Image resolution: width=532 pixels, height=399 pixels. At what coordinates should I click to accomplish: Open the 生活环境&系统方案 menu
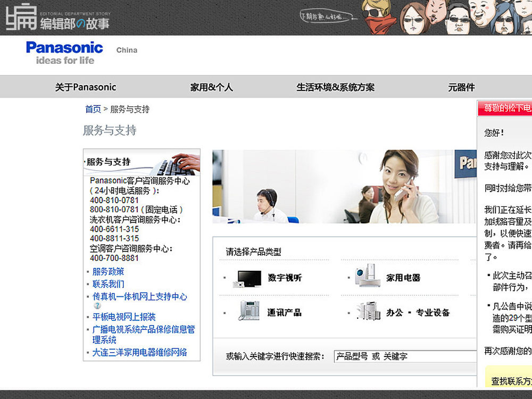coord(335,87)
